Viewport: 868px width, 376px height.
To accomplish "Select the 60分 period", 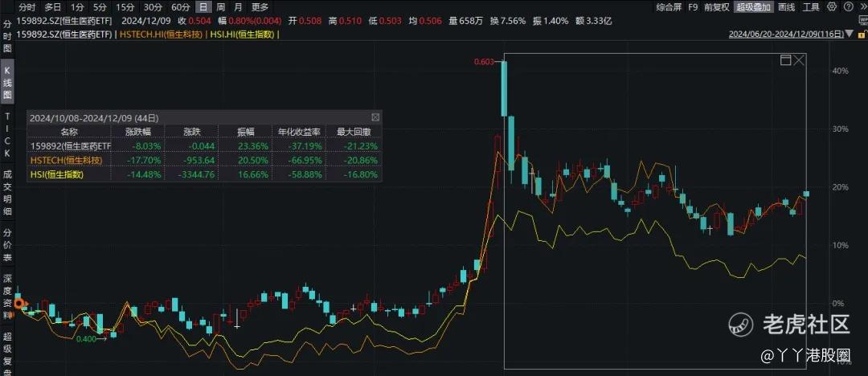I will coord(181,7).
